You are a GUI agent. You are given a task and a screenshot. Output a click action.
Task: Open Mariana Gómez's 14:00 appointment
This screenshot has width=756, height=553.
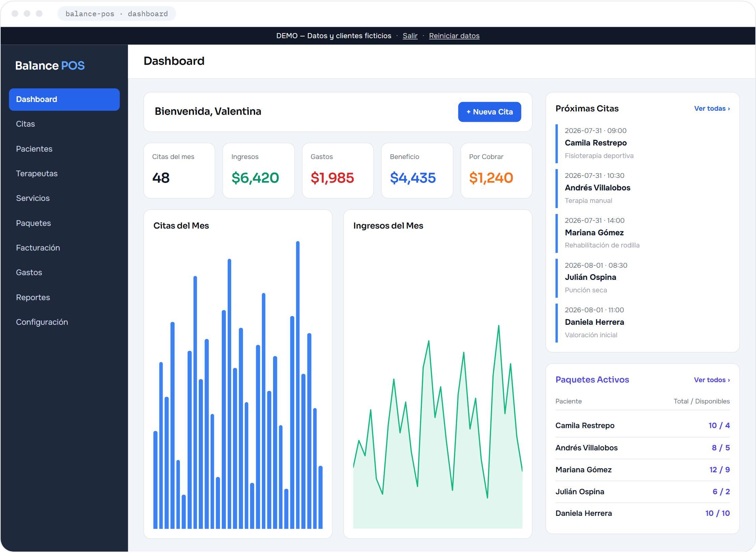(x=642, y=233)
